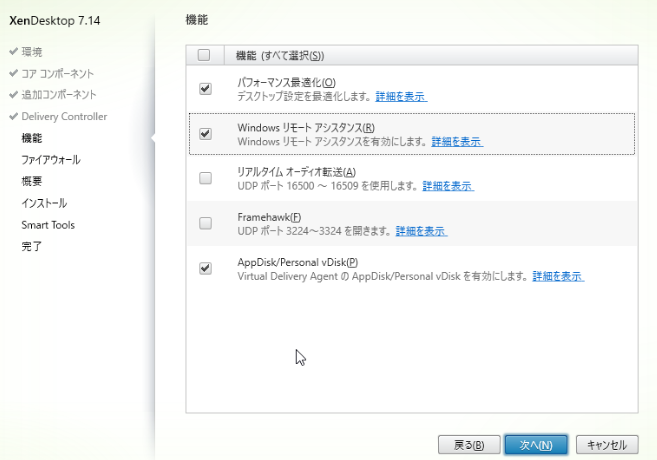Select Delivery Controller step in sidebar
The width and height of the screenshot is (657, 460).
click(65, 116)
